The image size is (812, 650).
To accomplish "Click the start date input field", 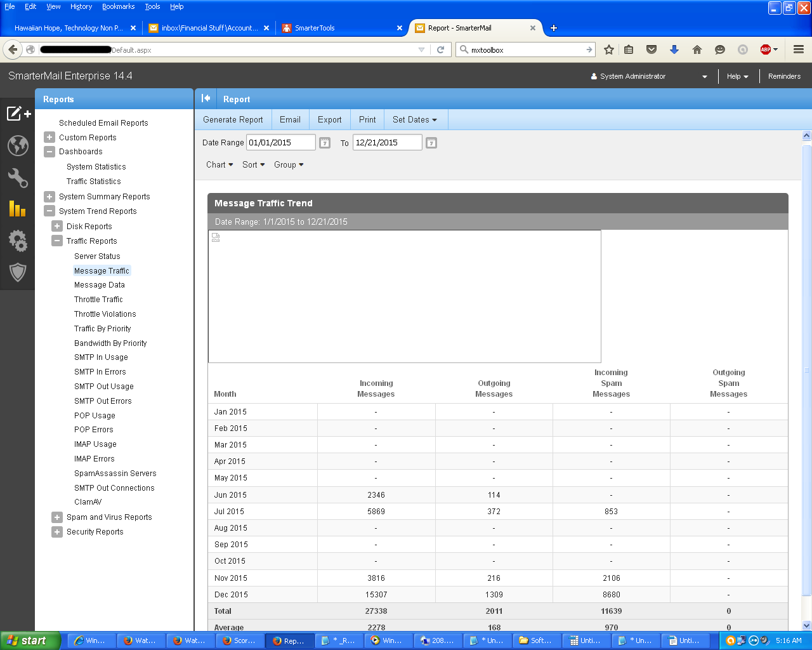I will (281, 142).
